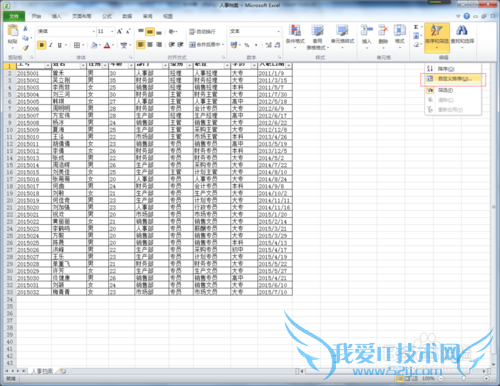Decrease font size with the small A

pyautogui.click(x=128, y=31)
